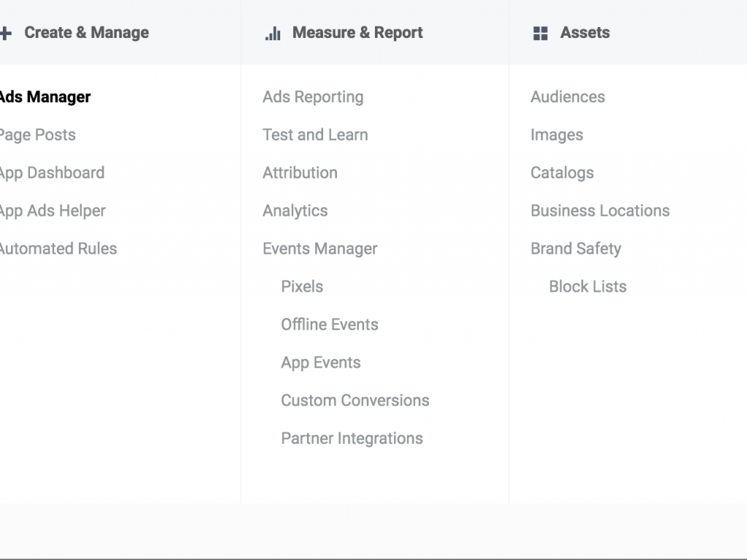Image resolution: width=747 pixels, height=560 pixels.
Task: Click the plus icon beside Create & Manage
Action: pyautogui.click(x=5, y=34)
